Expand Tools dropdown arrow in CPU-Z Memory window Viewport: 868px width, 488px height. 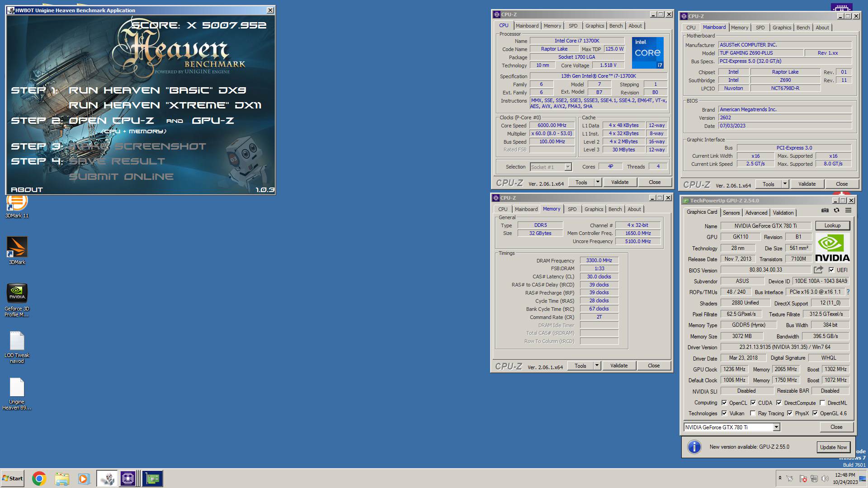click(x=597, y=366)
